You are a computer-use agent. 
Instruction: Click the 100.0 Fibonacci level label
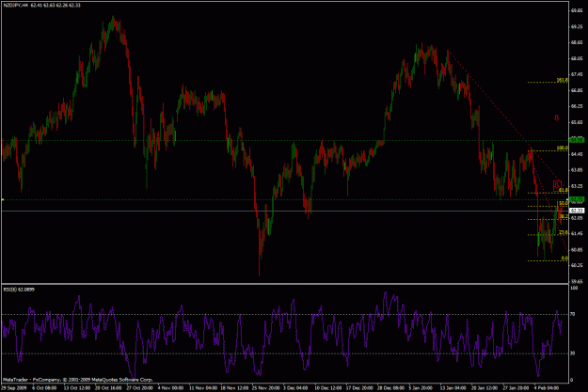[562, 148]
